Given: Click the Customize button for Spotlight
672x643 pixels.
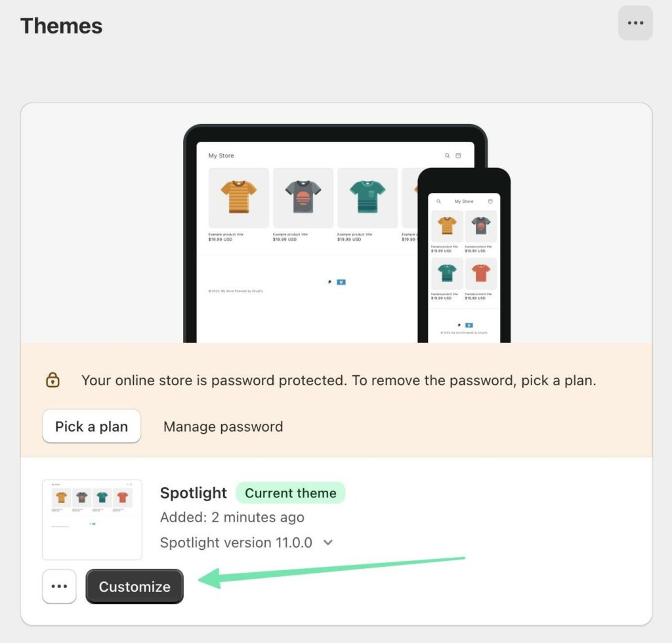Looking at the screenshot, I should 135,587.
